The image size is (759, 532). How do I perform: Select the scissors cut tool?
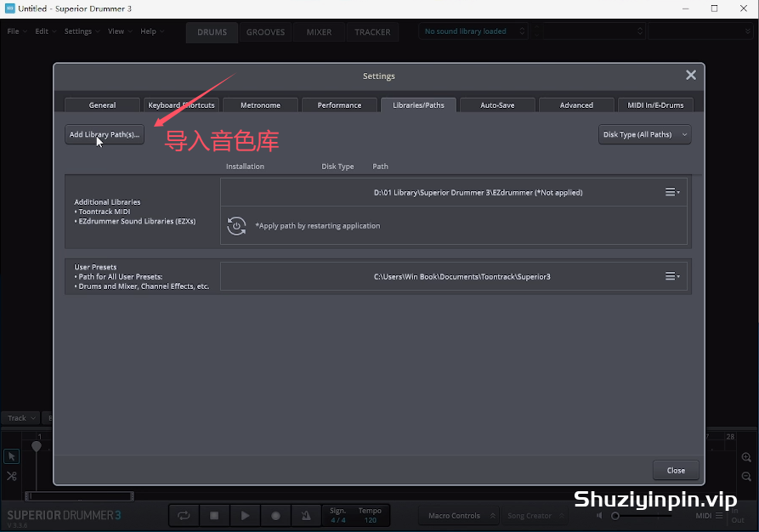(x=12, y=476)
